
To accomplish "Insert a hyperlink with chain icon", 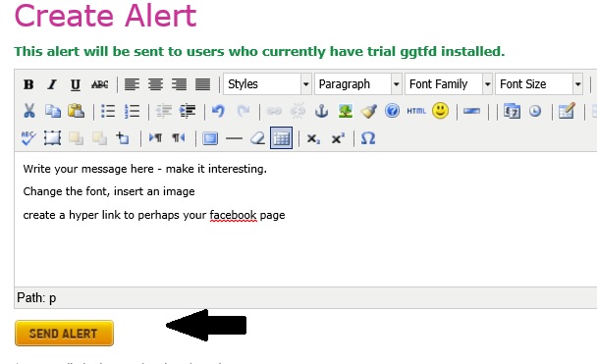I will (274, 111).
